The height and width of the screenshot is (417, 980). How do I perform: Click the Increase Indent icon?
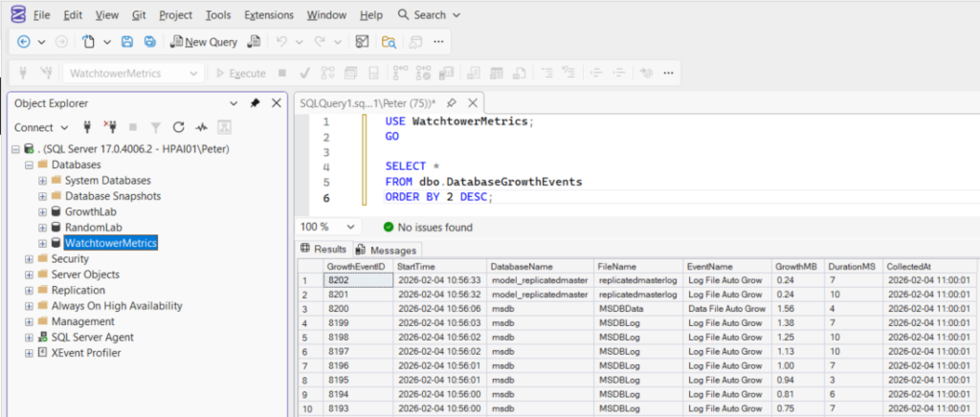pos(619,73)
